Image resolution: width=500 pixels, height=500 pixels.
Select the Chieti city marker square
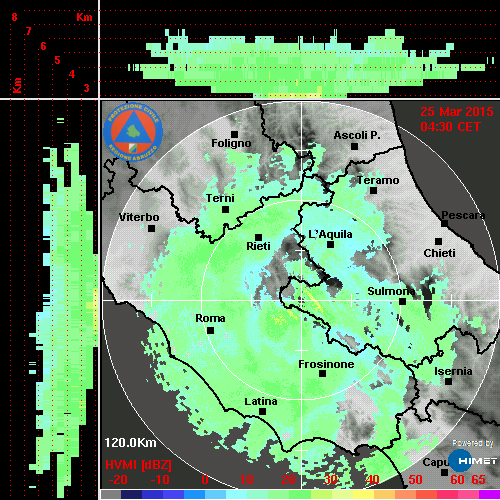[x=439, y=241]
